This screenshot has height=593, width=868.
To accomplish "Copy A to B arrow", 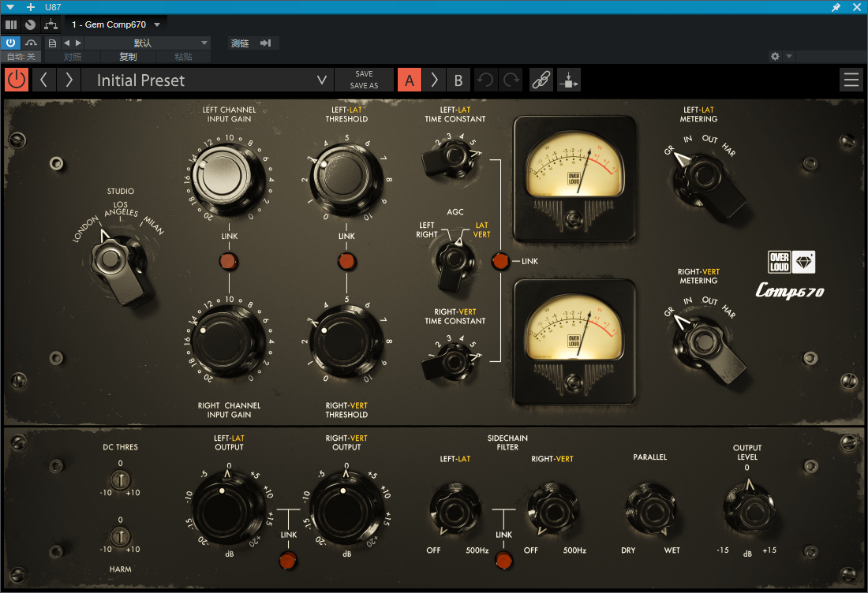I will [x=434, y=80].
